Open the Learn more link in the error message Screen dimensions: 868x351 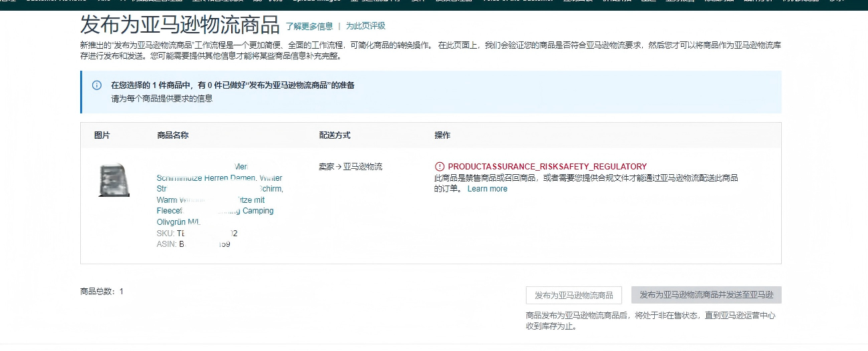(x=487, y=189)
